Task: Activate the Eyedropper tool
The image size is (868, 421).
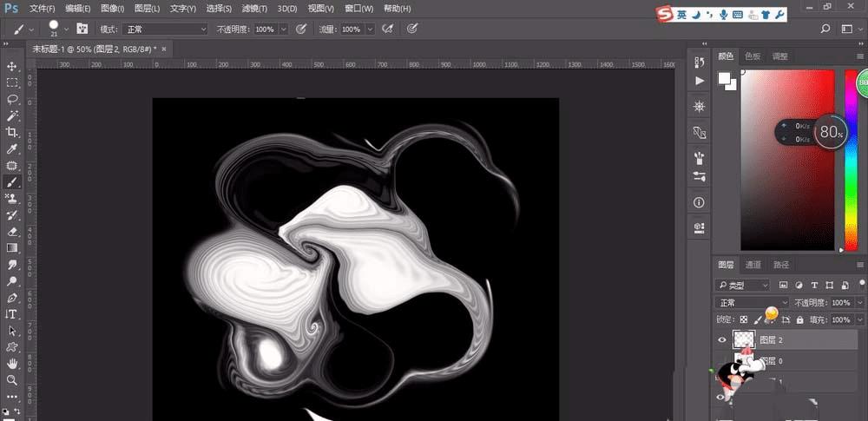Action: coord(12,148)
